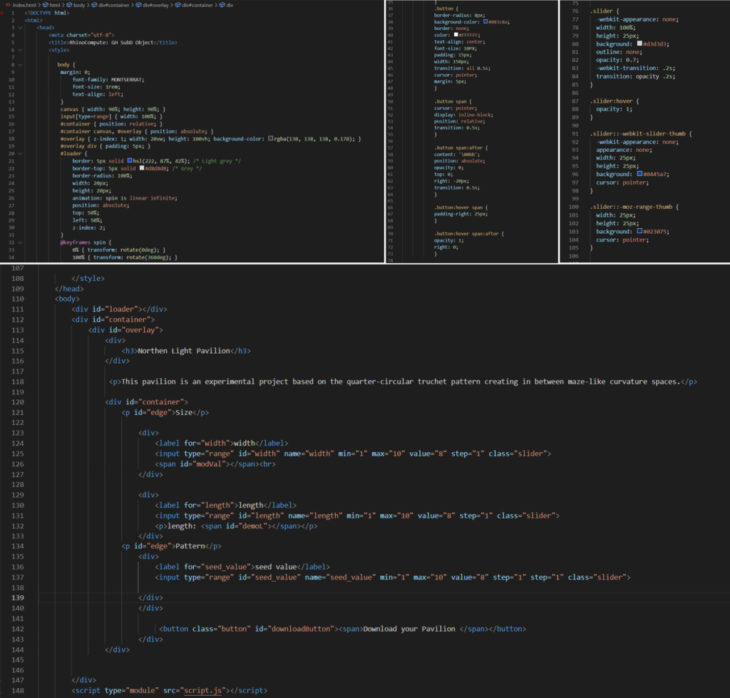Open the div#overlay breadcrumb item
The width and height of the screenshot is (730, 698).
156,5
